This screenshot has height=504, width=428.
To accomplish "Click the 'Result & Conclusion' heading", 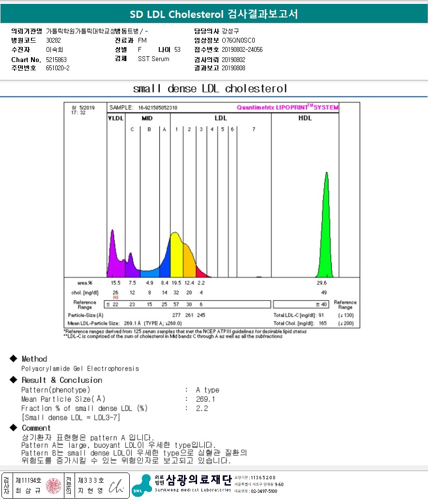I will (62, 380).
